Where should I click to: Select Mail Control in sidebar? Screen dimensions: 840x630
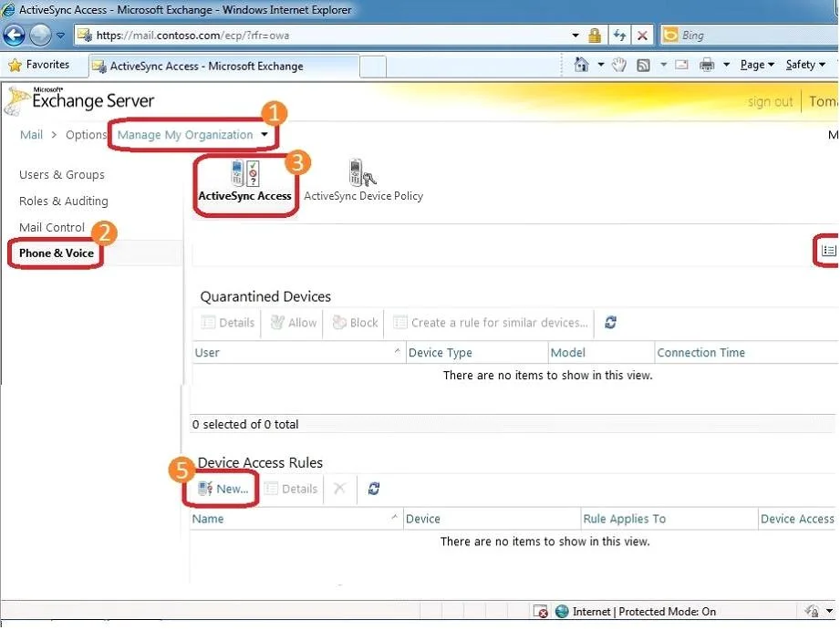click(x=51, y=227)
